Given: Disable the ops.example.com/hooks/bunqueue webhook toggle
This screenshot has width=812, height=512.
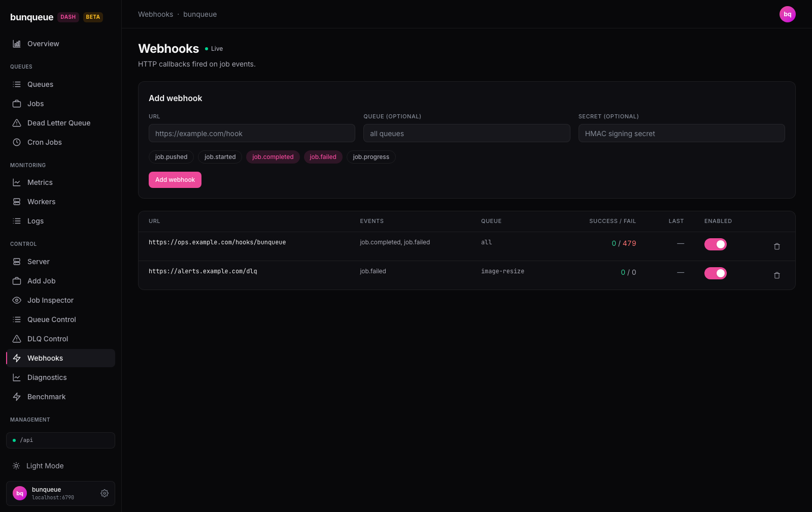Looking at the screenshot, I should [x=716, y=244].
